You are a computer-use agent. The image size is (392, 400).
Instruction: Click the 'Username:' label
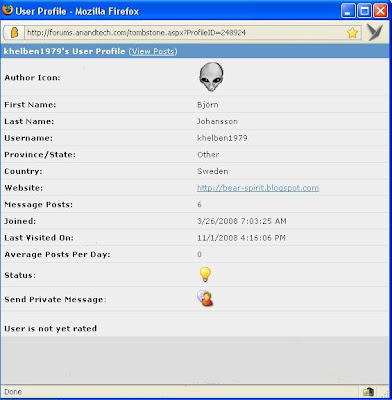pos(28,138)
